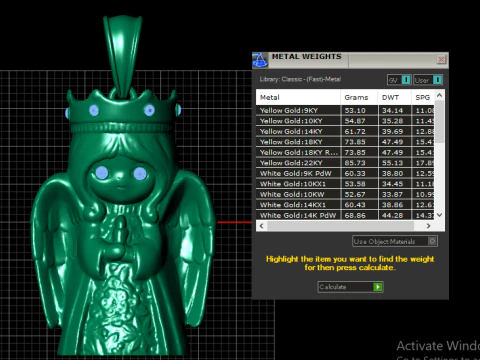Sort by the Grams column header
The width and height of the screenshot is (480, 360).
tap(359, 97)
